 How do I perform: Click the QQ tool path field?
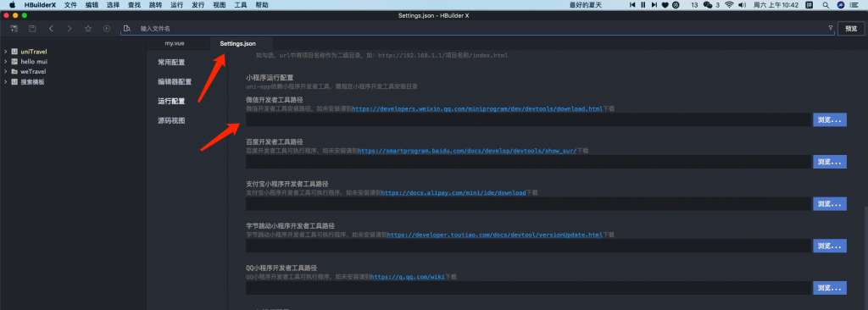(528, 288)
